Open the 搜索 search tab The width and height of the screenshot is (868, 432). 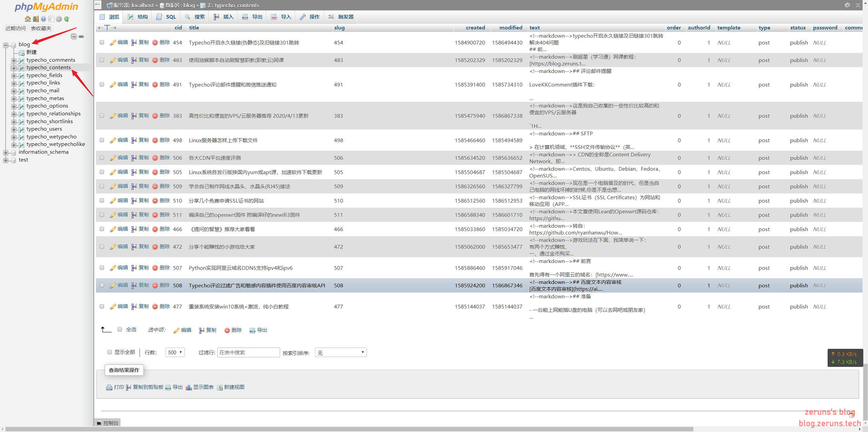(x=195, y=17)
